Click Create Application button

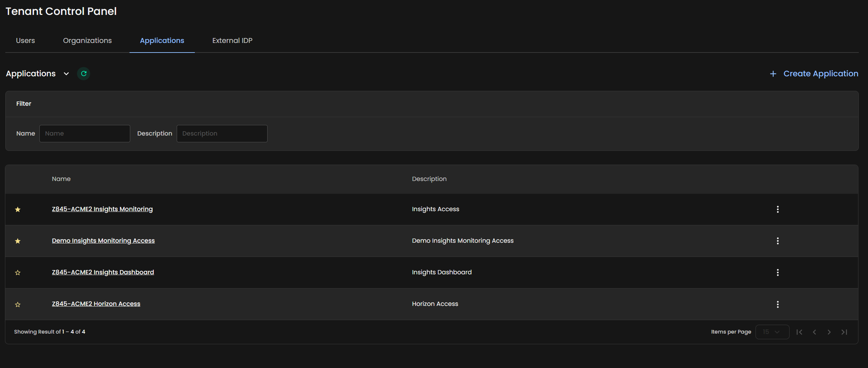coord(814,73)
